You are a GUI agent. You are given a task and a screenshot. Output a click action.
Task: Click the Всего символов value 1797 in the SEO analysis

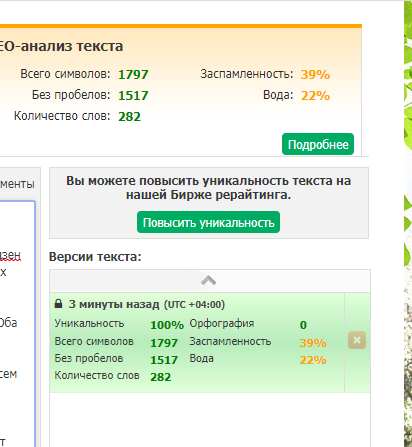tap(133, 74)
